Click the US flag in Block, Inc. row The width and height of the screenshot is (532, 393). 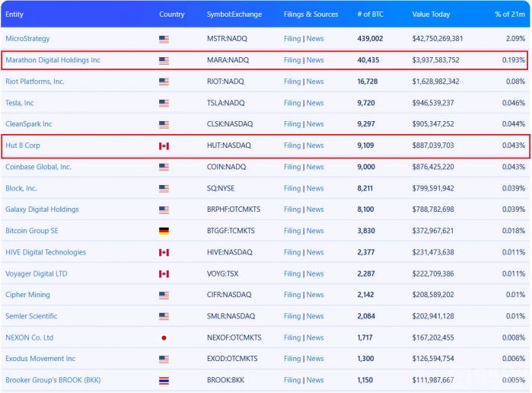pos(164,189)
